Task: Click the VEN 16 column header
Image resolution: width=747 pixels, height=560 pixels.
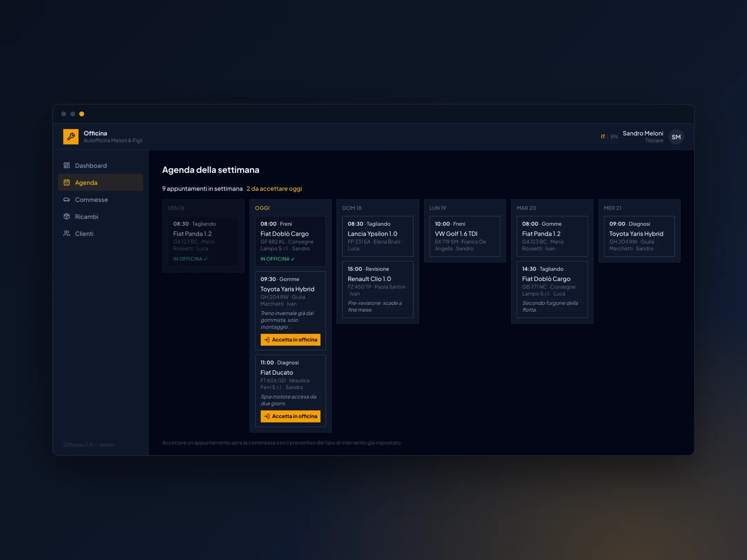Action: point(176,208)
